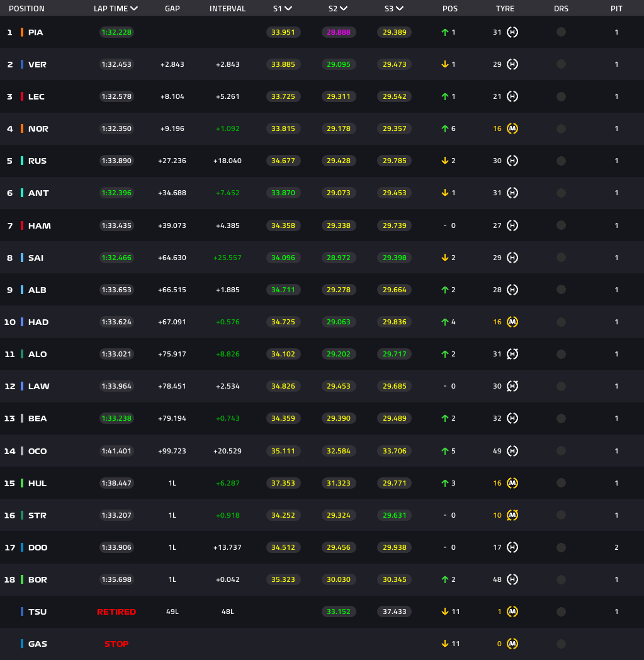Click the DRS column header
The image size is (644, 660).
tap(561, 8)
